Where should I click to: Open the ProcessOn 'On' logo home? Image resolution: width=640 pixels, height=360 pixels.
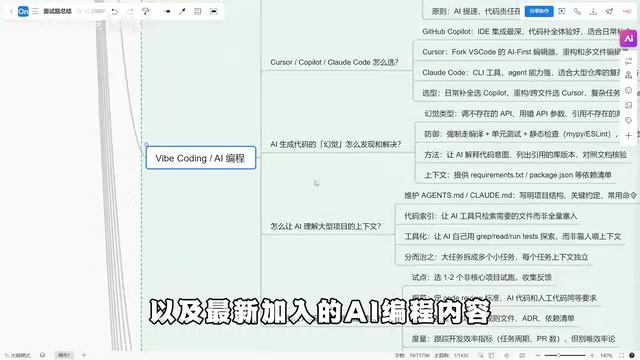pyautogui.click(x=23, y=11)
